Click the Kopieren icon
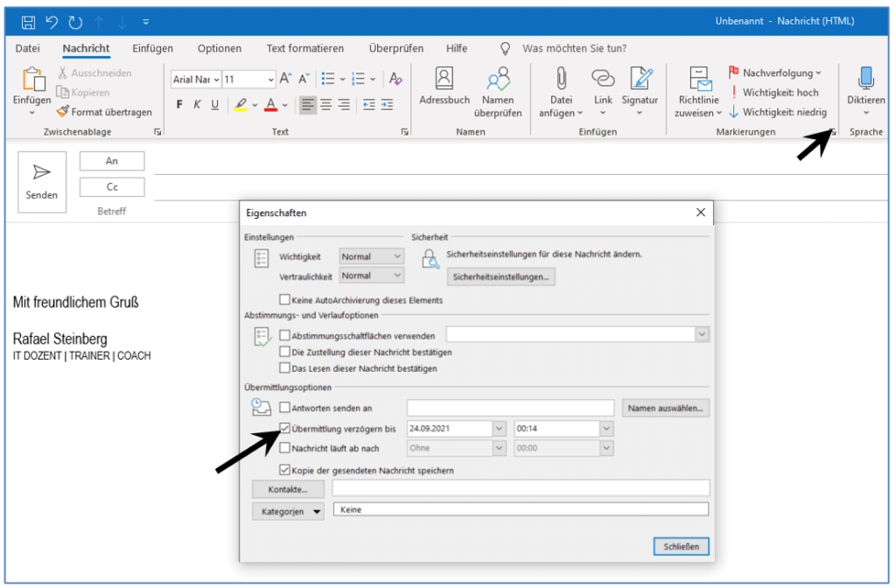 (x=62, y=92)
